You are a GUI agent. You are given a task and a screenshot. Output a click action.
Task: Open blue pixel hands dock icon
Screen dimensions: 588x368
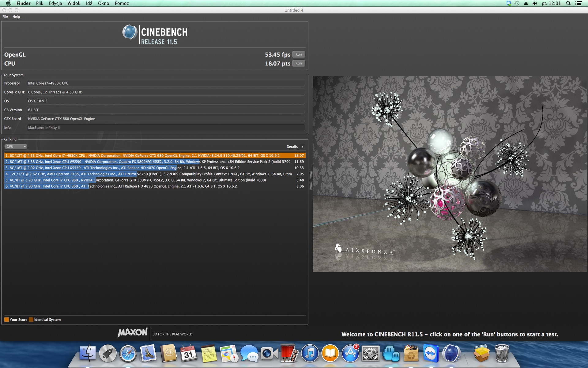click(391, 354)
